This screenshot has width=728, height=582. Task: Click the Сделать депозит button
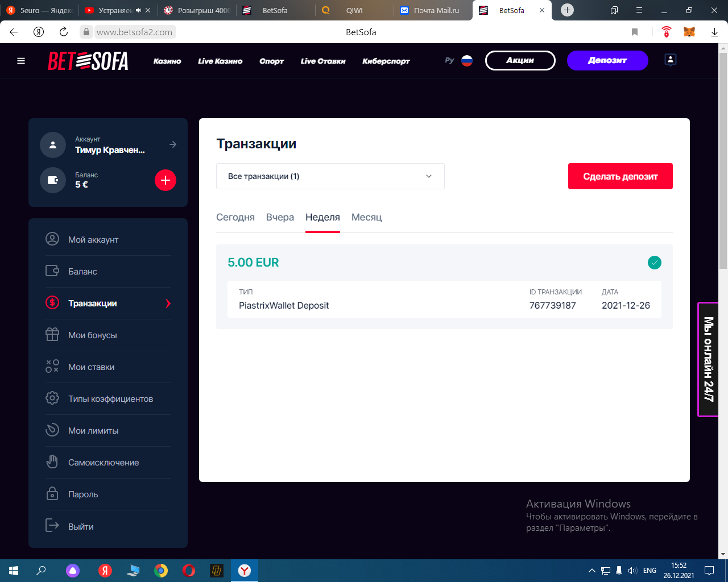tap(621, 176)
